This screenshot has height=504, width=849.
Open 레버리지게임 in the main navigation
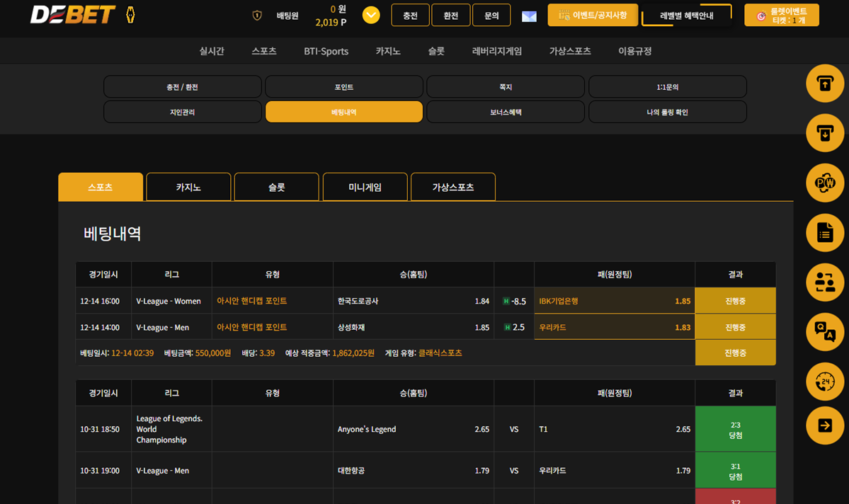pos(497,51)
